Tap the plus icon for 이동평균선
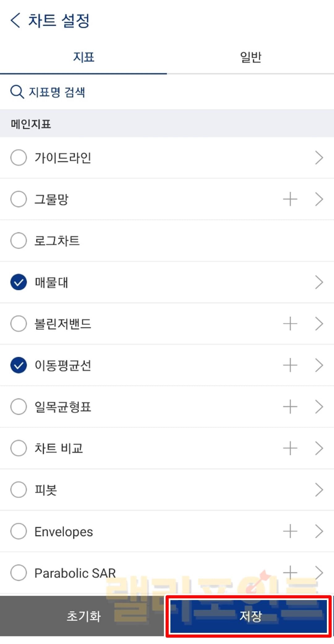The width and height of the screenshot is (334, 644). point(290,365)
